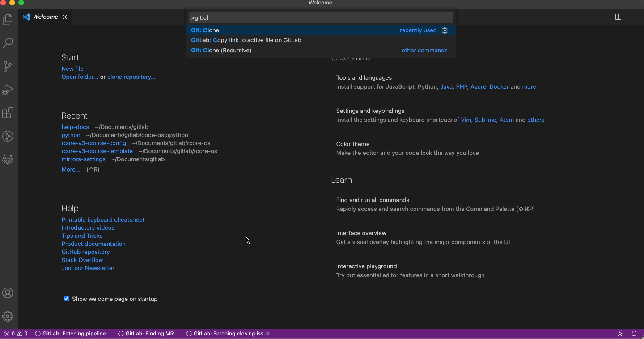The width and height of the screenshot is (644, 339).
Task: Open Product documentation link
Action: (93, 244)
